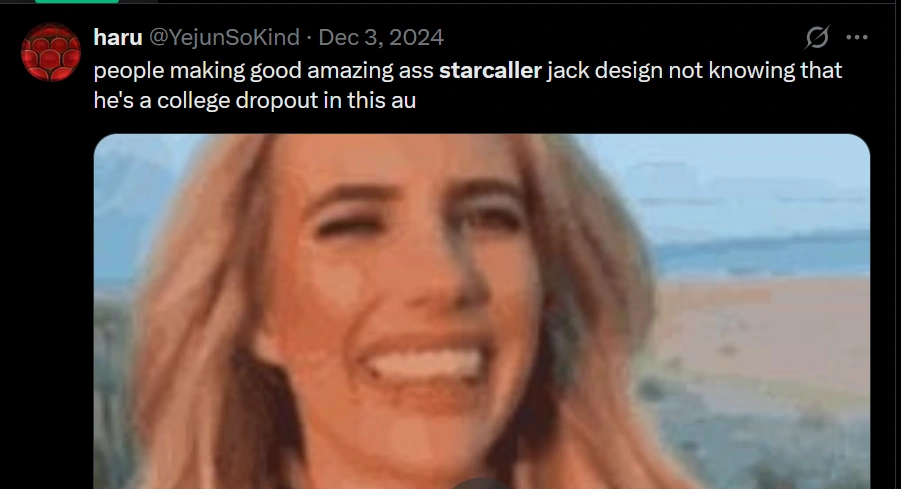
Task: Open haru's profile via display name
Action: (118, 37)
